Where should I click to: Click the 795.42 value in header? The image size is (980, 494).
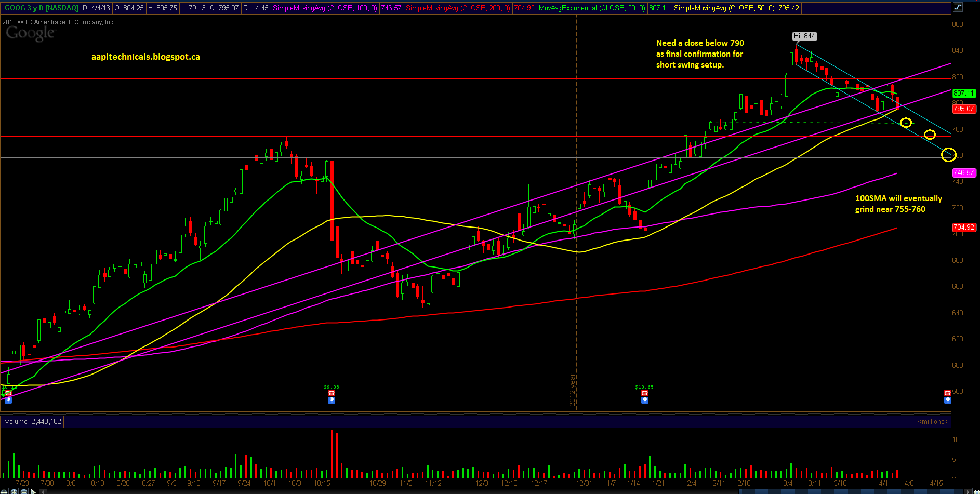pos(789,8)
